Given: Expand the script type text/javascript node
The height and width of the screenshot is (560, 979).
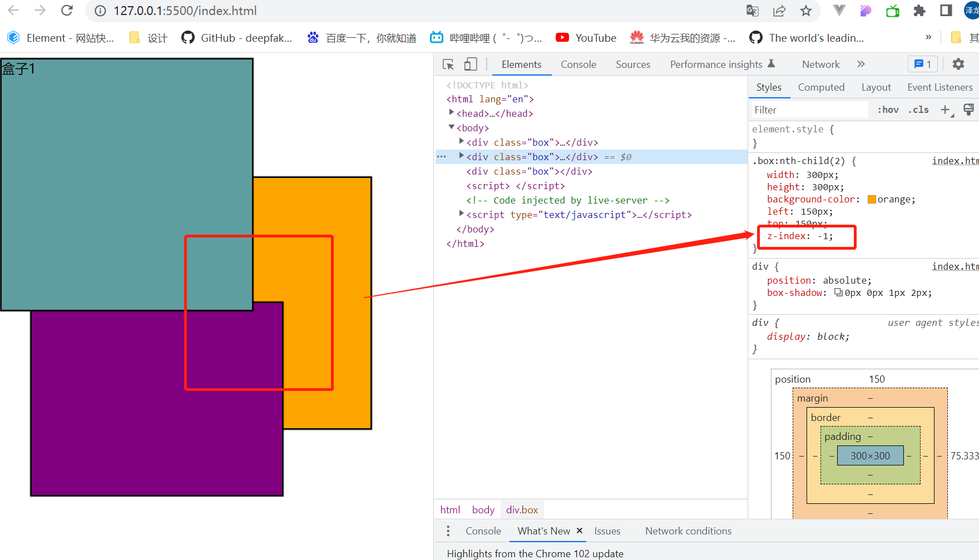Looking at the screenshot, I should click(x=461, y=214).
